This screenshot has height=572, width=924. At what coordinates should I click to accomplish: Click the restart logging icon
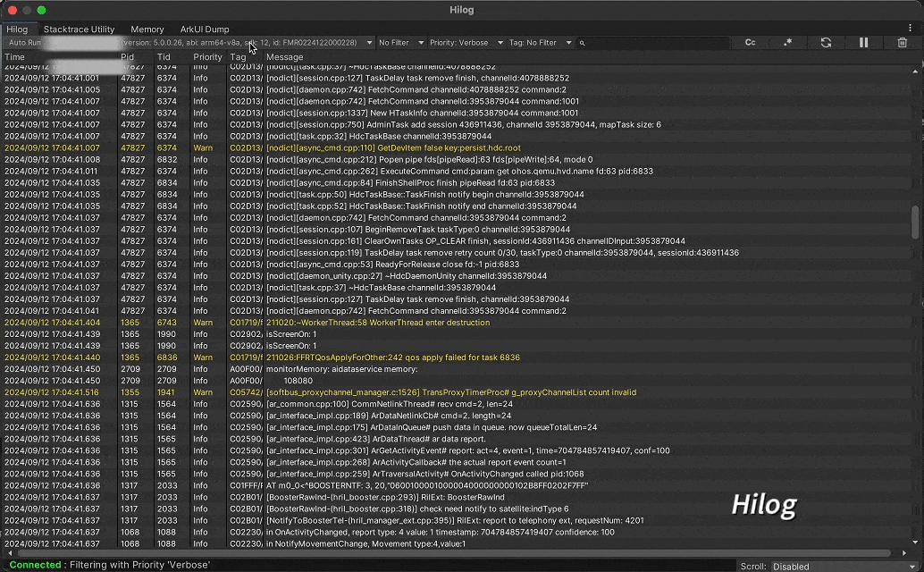[x=825, y=42]
